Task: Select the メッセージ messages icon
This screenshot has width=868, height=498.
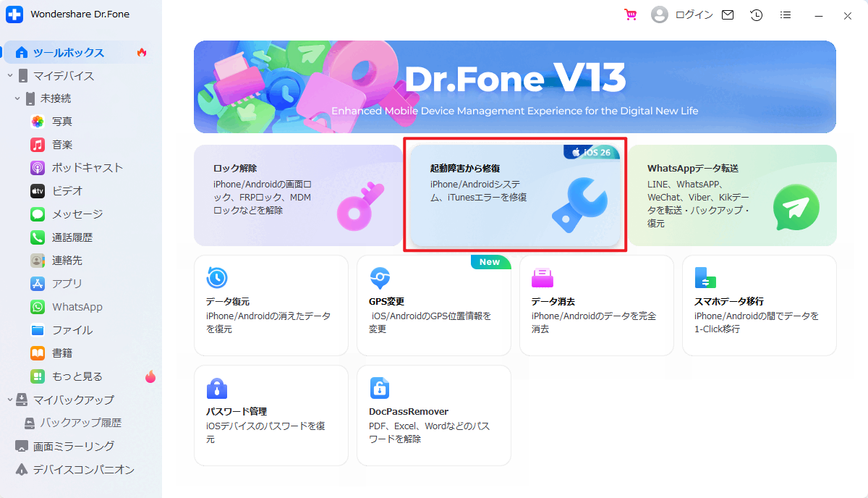Action: click(x=38, y=214)
